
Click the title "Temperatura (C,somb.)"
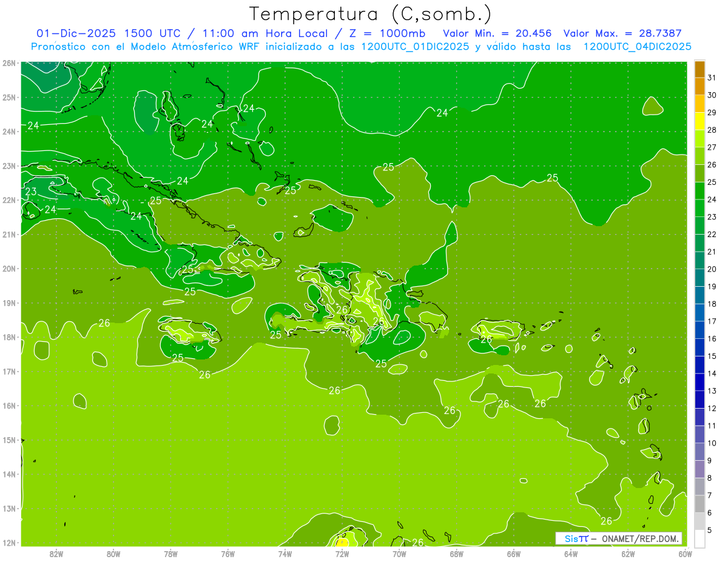(371, 14)
